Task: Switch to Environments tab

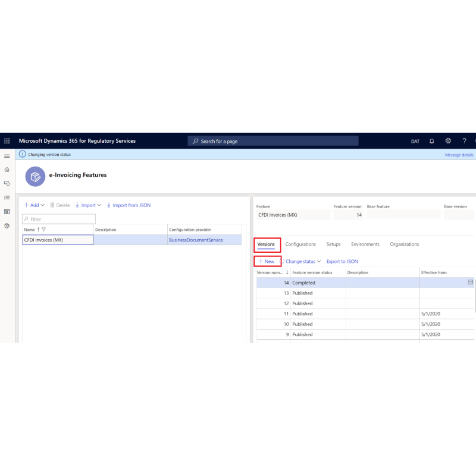Action: [365, 244]
